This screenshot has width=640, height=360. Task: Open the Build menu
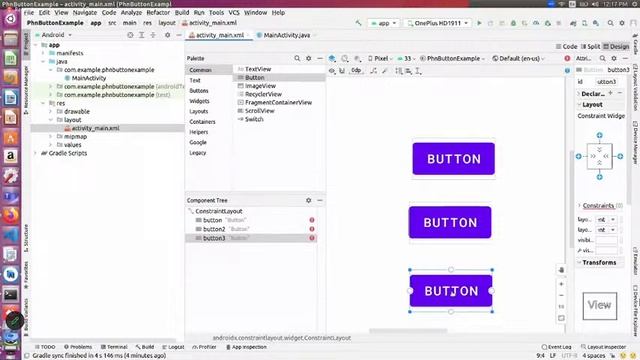point(182,13)
